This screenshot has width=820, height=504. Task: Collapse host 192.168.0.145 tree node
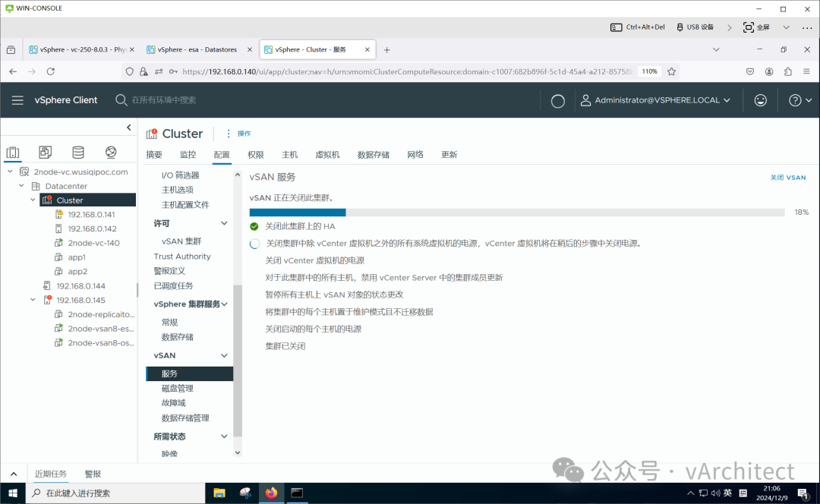tap(33, 300)
